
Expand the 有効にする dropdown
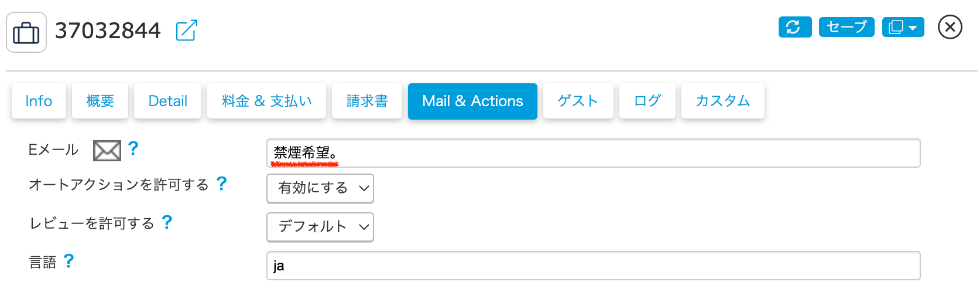[320, 188]
